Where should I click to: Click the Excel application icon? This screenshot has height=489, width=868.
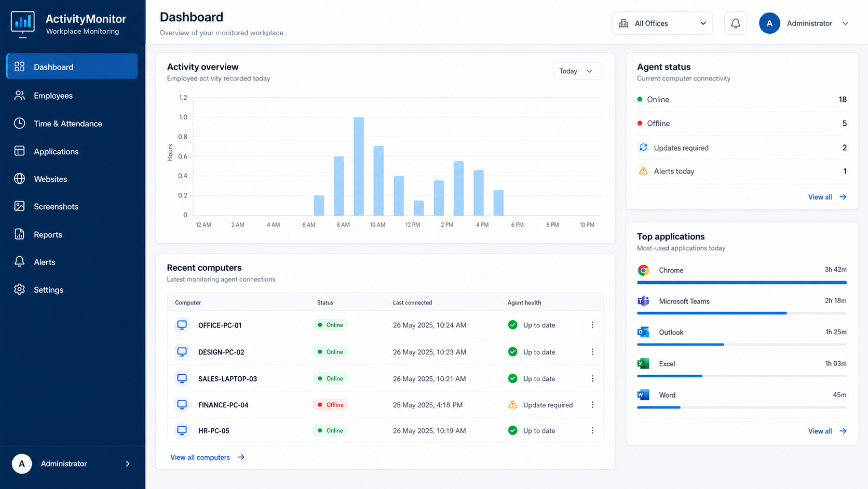pos(643,364)
